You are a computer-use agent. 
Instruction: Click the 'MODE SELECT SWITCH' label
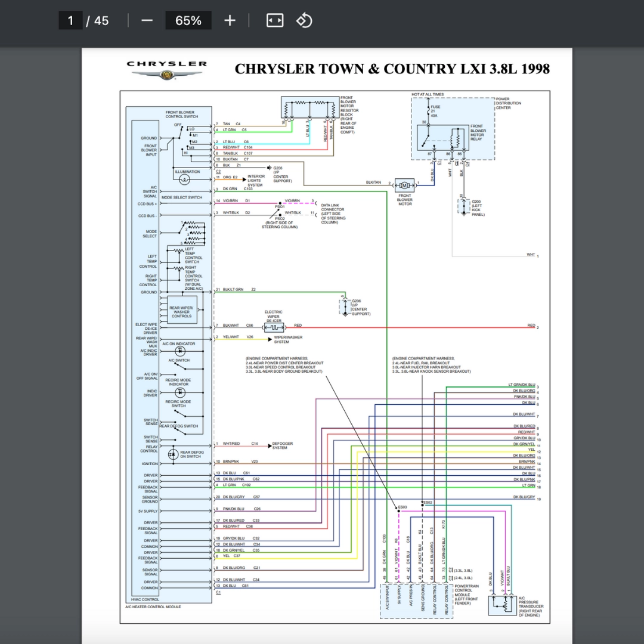coord(181,197)
